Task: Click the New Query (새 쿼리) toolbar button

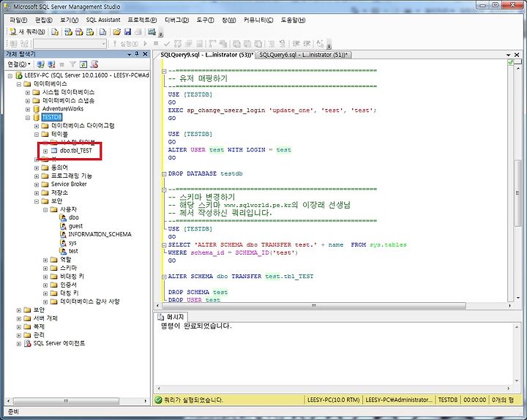Action: tap(27, 32)
